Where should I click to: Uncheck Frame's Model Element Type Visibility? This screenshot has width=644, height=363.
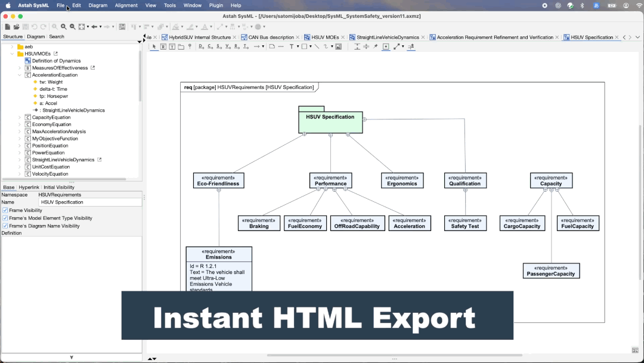[5, 217]
